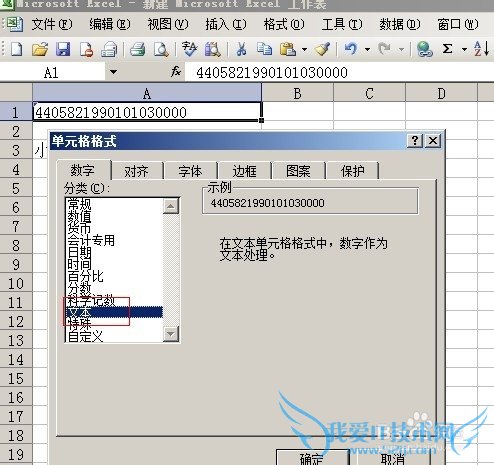This screenshot has width=494, height=465.
Task: Copy selection with the Copy icon
Action: coord(264,49)
